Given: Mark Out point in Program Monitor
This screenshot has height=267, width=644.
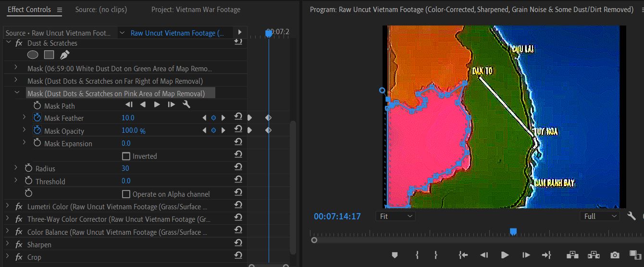Looking at the screenshot, I should (x=436, y=255).
